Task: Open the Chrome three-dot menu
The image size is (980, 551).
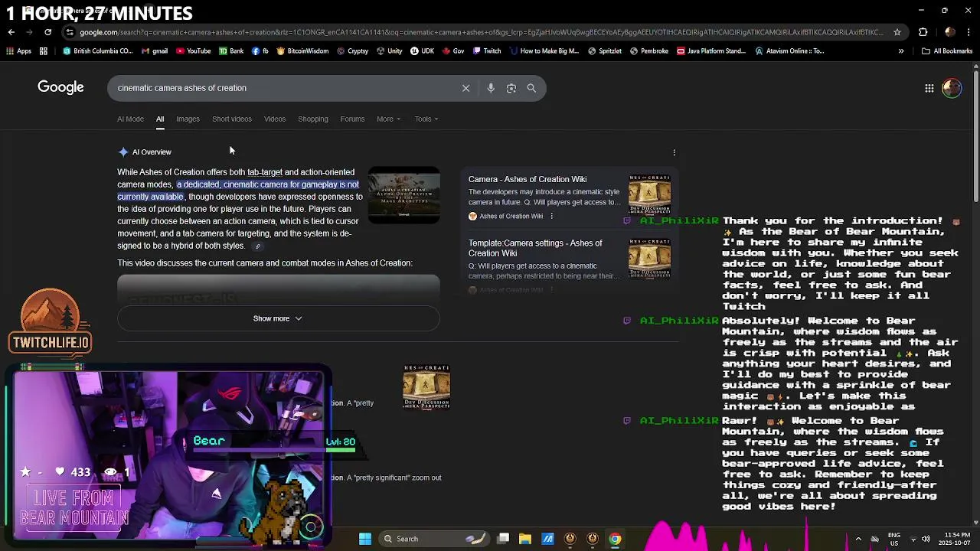Action: pos(969,32)
